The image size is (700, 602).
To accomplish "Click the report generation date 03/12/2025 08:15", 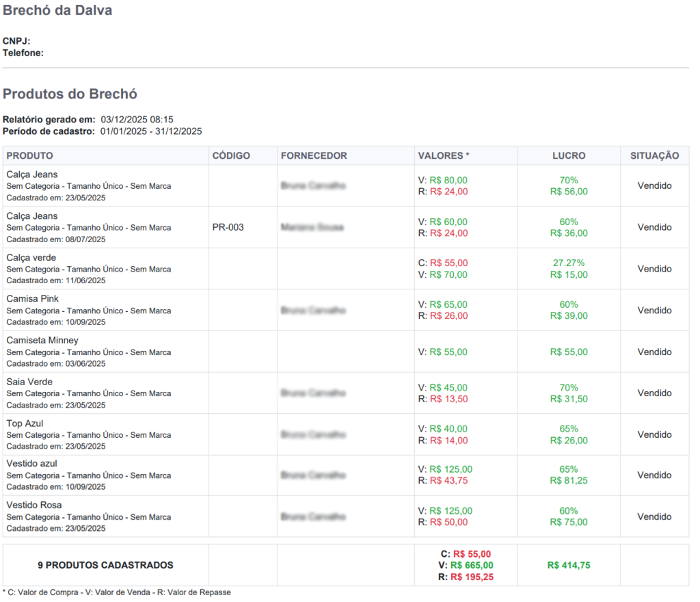I will tap(137, 120).
